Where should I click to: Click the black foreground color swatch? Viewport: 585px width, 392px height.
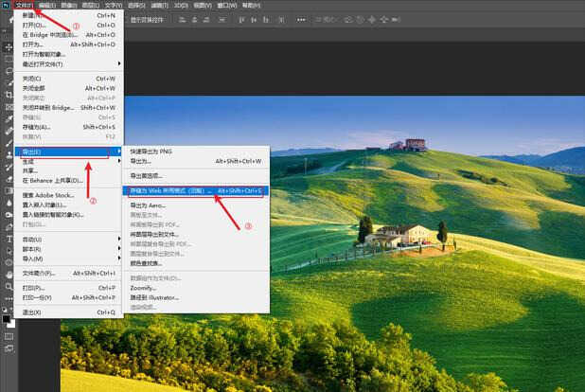6,319
